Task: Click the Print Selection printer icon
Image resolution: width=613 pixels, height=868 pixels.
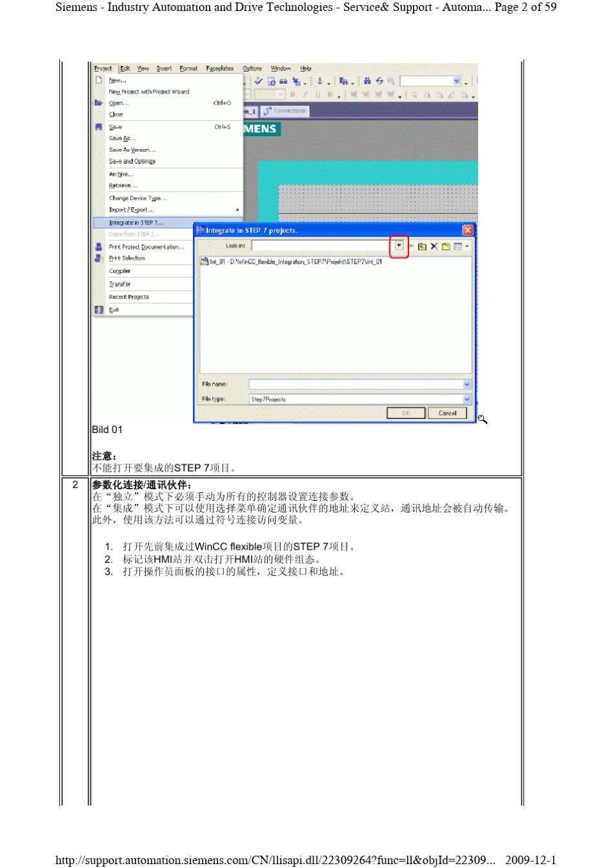Action: (99, 258)
